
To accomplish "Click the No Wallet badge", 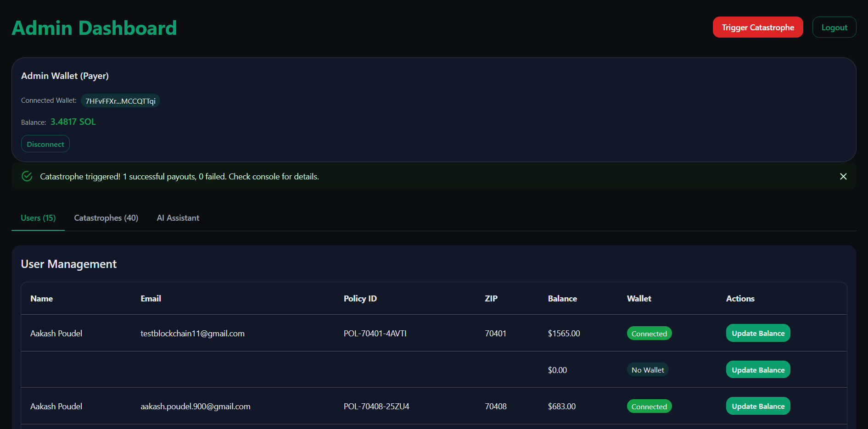I will 648,370.
